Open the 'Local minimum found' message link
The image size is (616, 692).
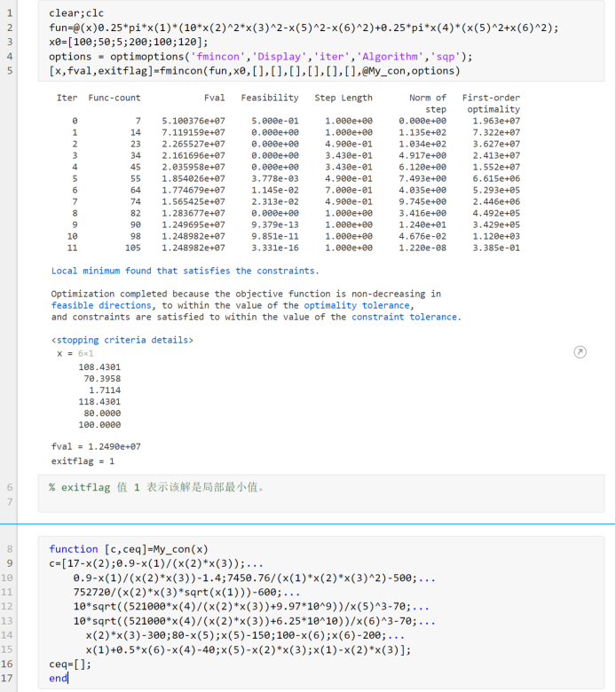185,271
